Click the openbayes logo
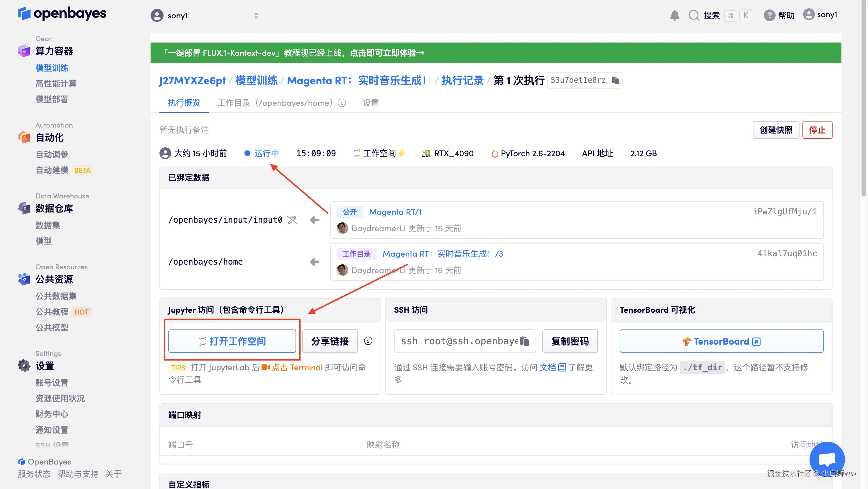 pyautogui.click(x=62, y=14)
